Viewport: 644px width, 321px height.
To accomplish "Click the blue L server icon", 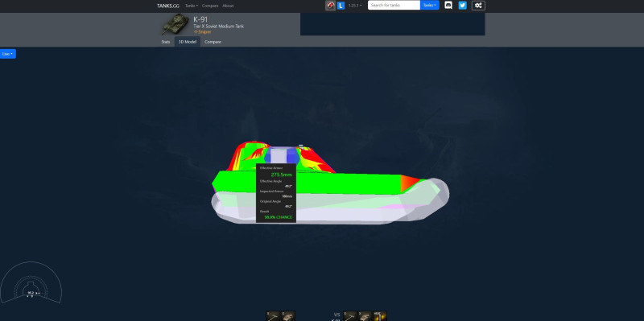I will pyautogui.click(x=341, y=6).
